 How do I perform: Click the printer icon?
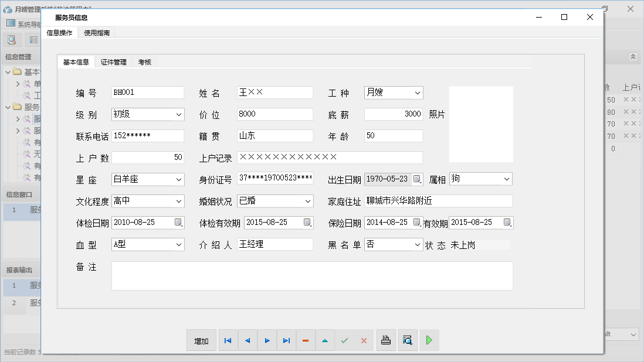click(x=386, y=340)
